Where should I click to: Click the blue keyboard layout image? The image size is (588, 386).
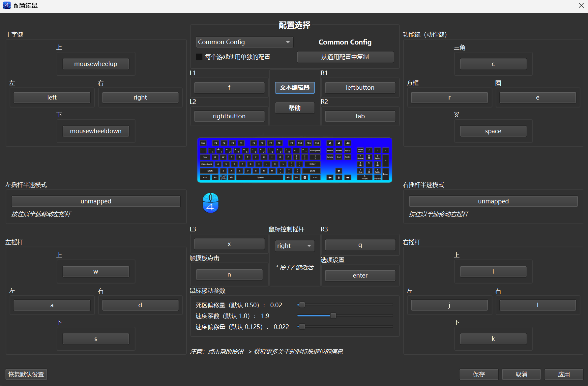pos(294,160)
